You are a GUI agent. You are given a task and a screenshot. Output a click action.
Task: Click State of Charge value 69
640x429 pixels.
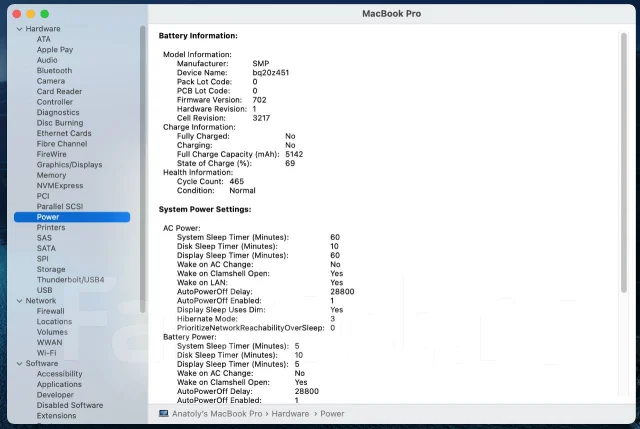[x=290, y=163]
